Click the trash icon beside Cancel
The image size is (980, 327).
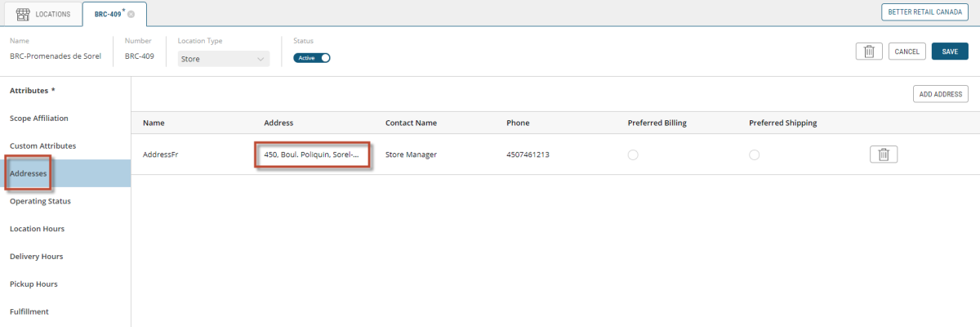(x=868, y=52)
